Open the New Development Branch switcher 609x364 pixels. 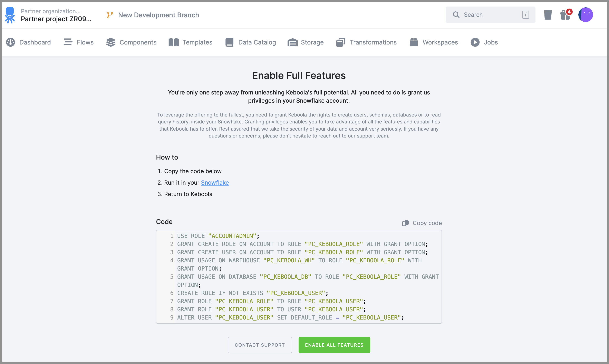153,15
